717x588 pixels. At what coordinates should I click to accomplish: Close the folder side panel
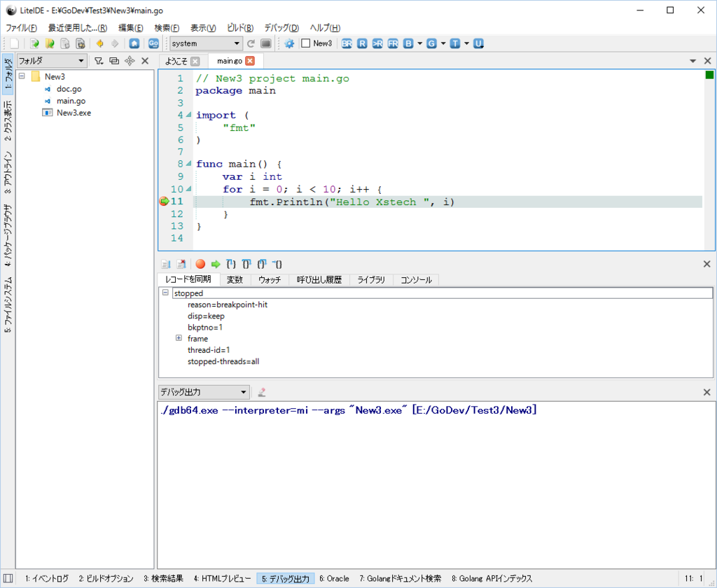tap(145, 60)
